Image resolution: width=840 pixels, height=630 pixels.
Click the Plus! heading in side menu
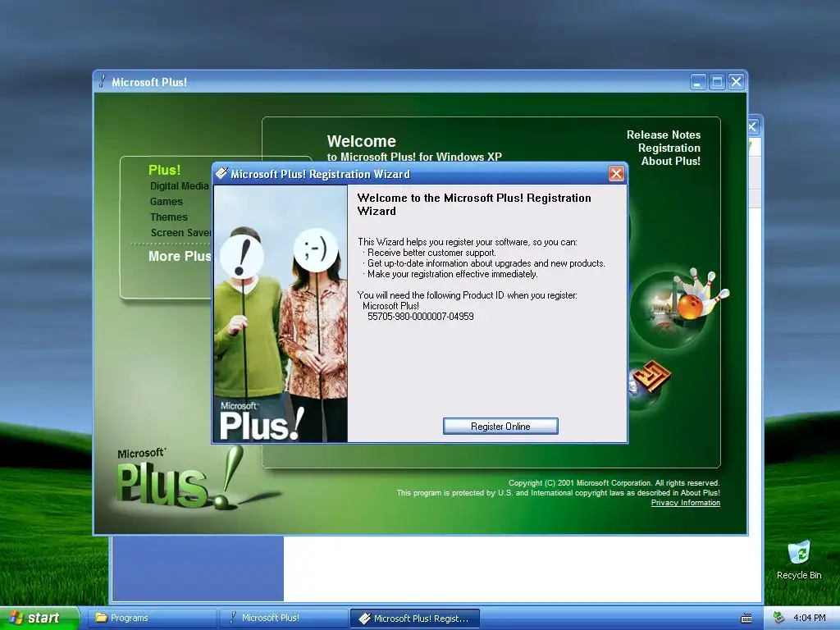164,170
